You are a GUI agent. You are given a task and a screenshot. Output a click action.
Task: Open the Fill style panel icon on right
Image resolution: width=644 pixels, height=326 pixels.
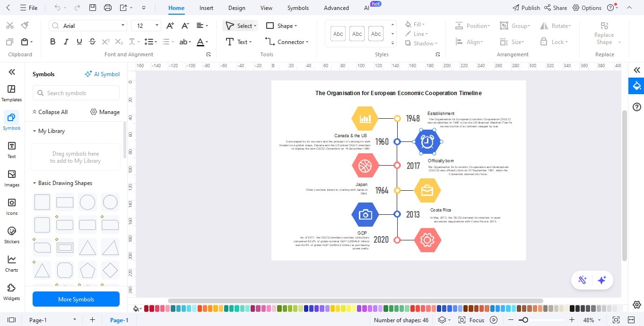636,86
